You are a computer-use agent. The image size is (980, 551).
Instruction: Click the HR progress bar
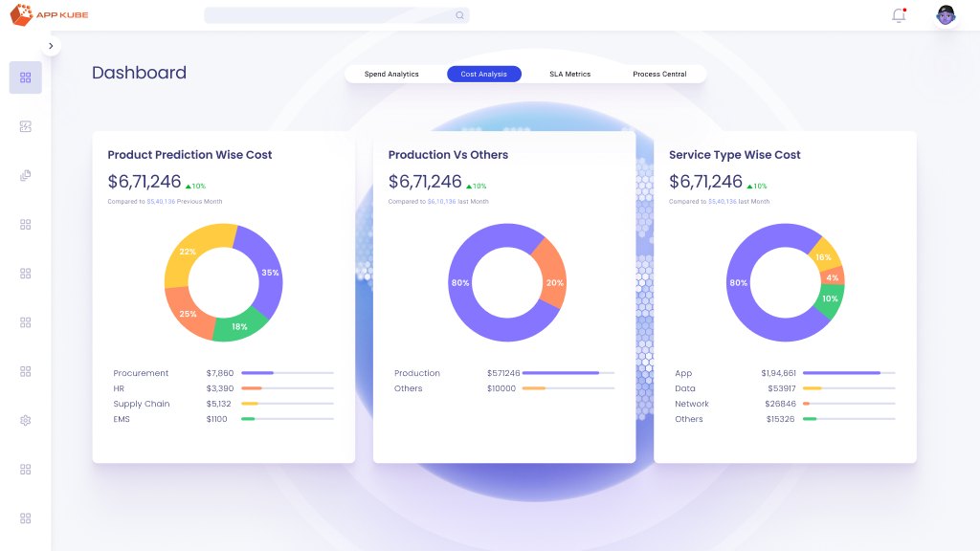[287, 388]
